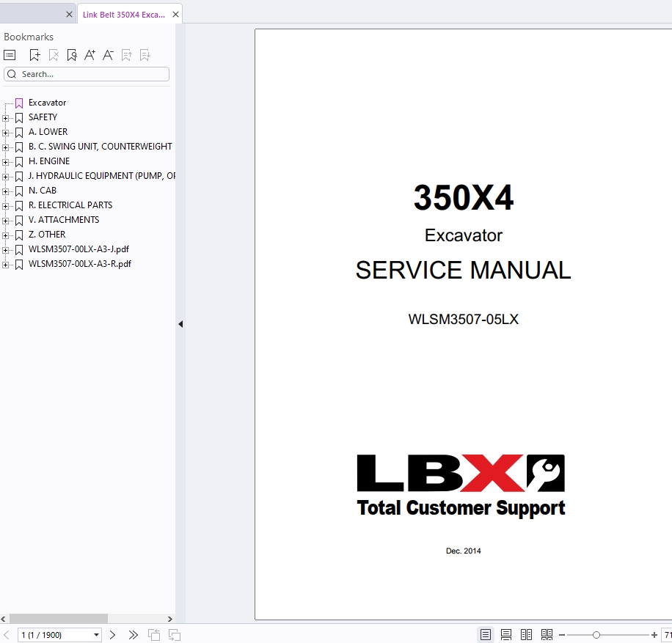The width and height of the screenshot is (672, 643).
Task: Jump to the last page
Action: [x=134, y=635]
